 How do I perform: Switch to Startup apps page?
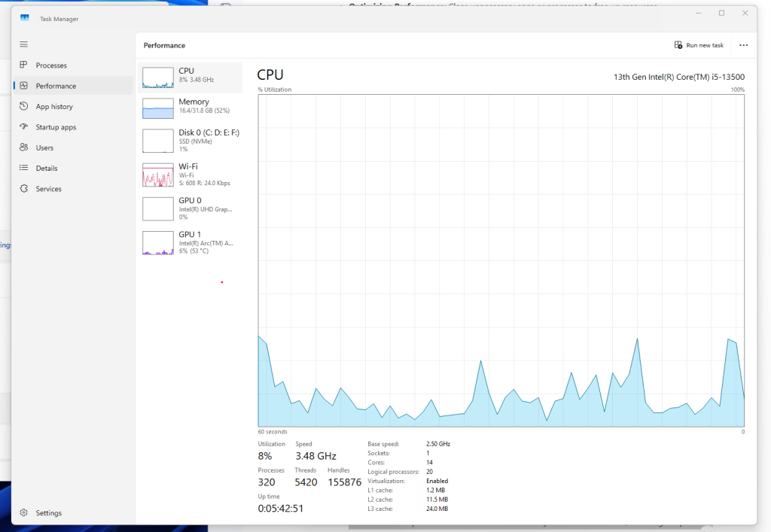coord(73,127)
